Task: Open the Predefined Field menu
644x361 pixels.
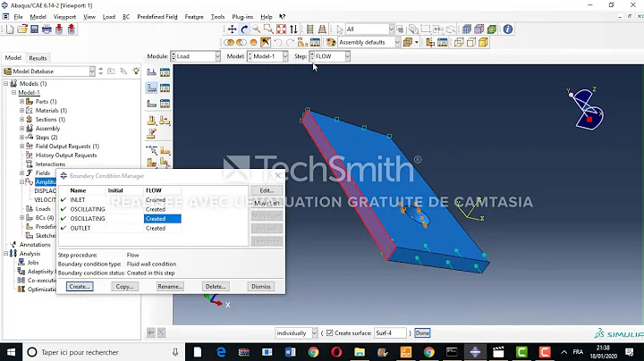Action: 157,17
